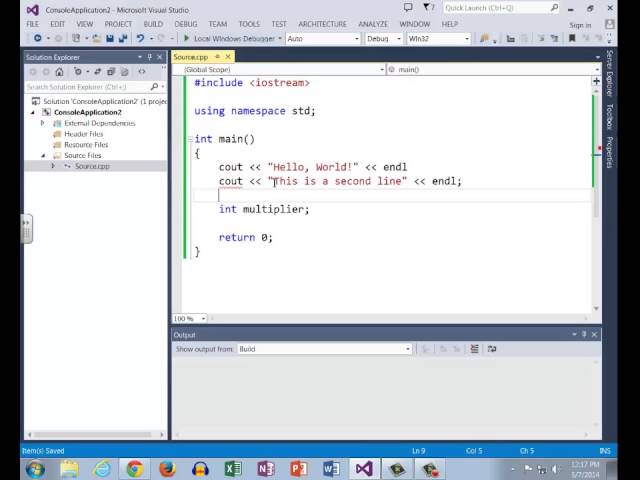This screenshot has width=640, height=480.
Task: Click the Save All icon
Action: pos(123,38)
